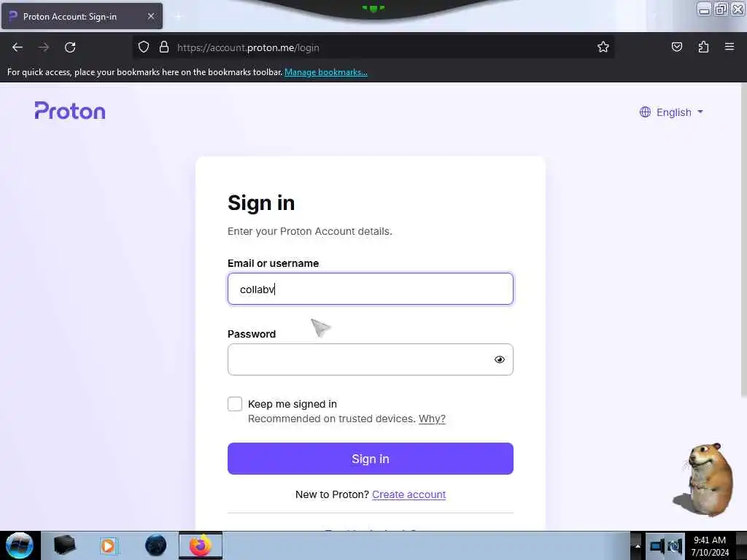Viewport: 747px width, 560px height.
Task: Click the Why? link
Action: (432, 419)
